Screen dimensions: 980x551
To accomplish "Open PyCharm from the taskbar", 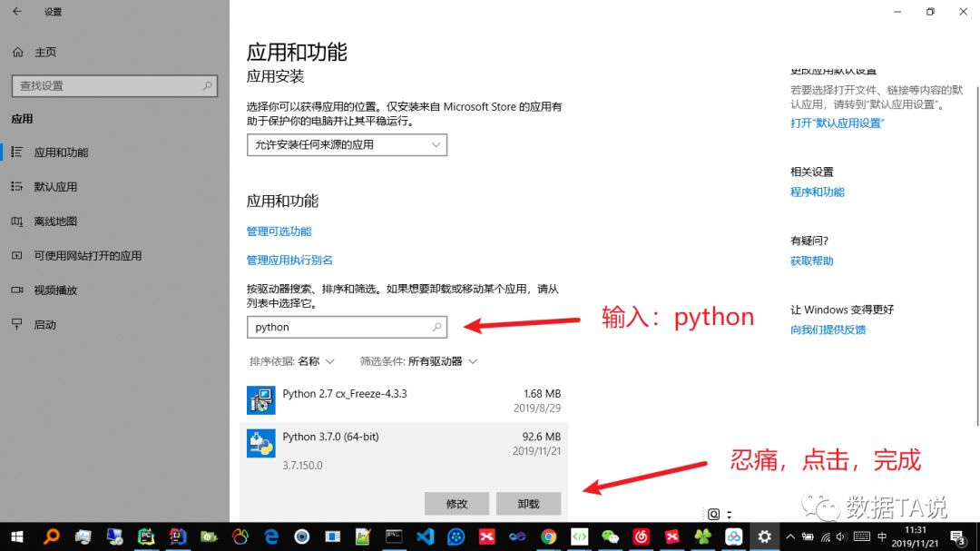I will click(146, 536).
